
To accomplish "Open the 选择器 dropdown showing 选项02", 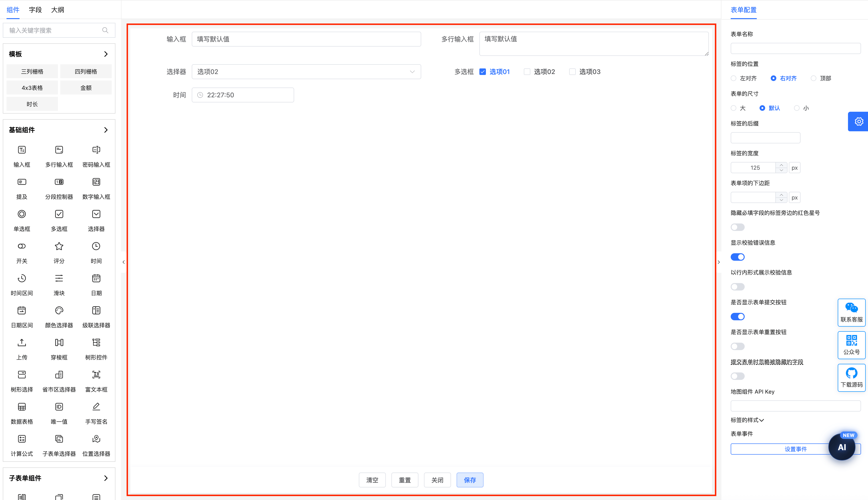I will 306,72.
